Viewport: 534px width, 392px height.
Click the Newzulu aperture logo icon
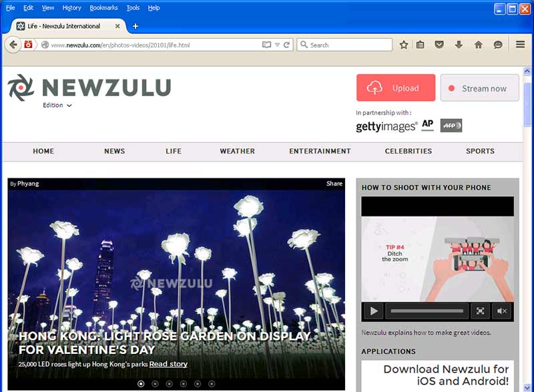[x=21, y=87]
